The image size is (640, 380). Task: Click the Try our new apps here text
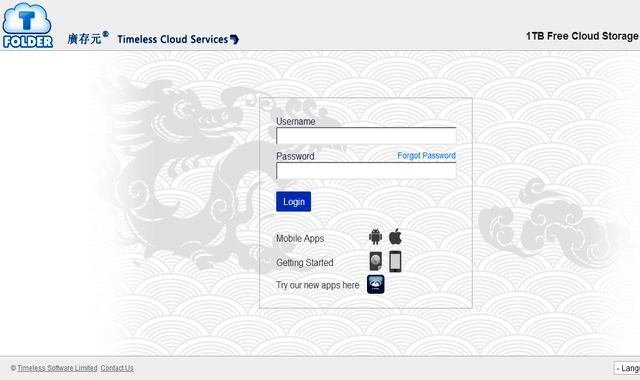point(318,285)
